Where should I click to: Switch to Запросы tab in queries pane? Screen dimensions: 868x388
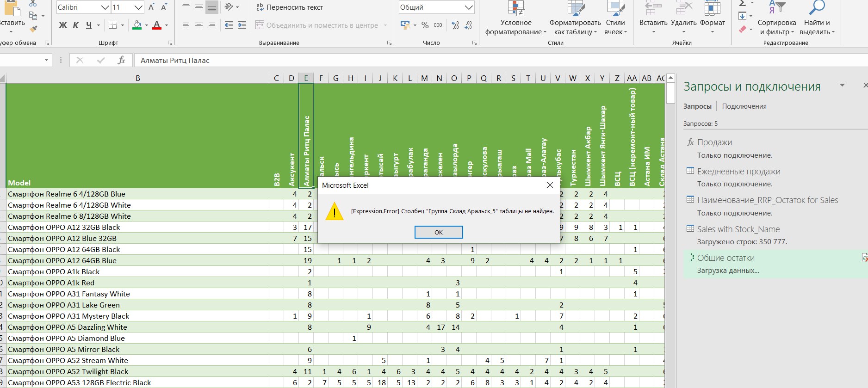click(x=697, y=106)
